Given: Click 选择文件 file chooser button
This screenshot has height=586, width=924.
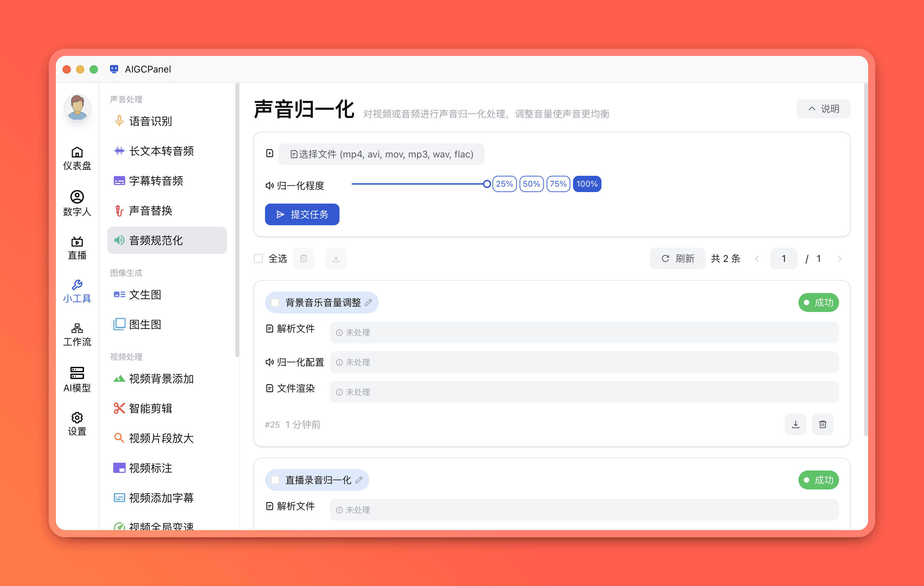Looking at the screenshot, I should (x=381, y=154).
